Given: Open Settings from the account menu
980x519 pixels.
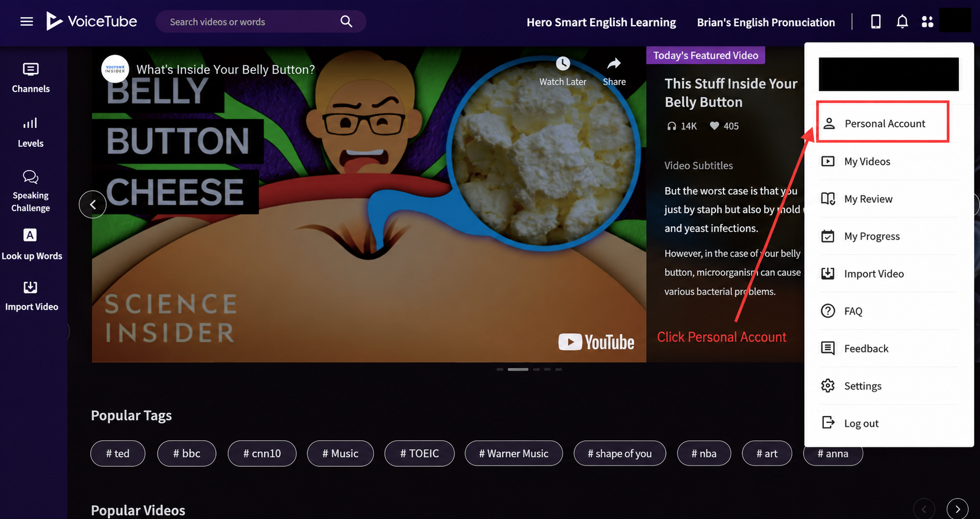Looking at the screenshot, I should (889, 387).
